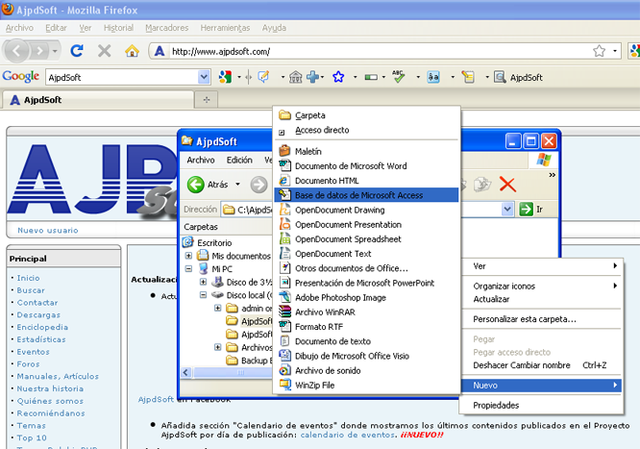
Task: Select OpenDocument Presentation entry
Action: [367, 224]
